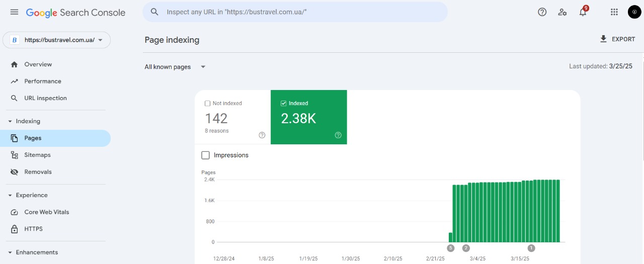Go to the Performance report
Screen dimensions: 644x264
[x=42, y=81]
